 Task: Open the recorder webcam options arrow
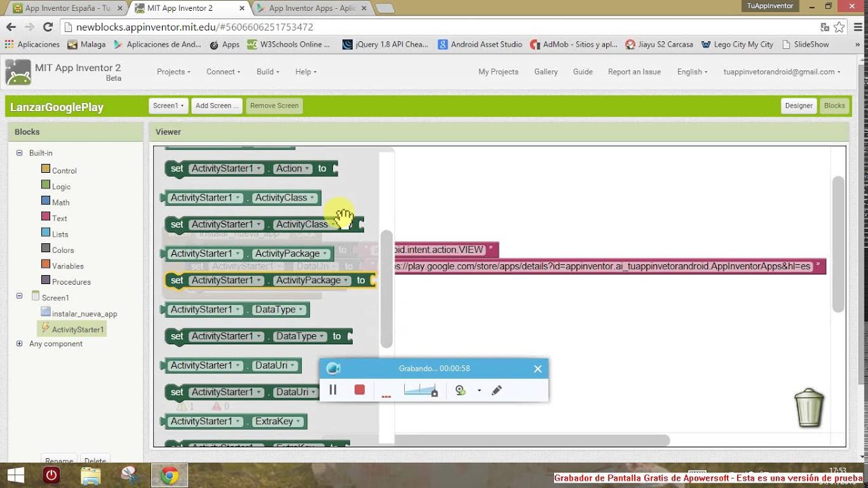click(479, 390)
